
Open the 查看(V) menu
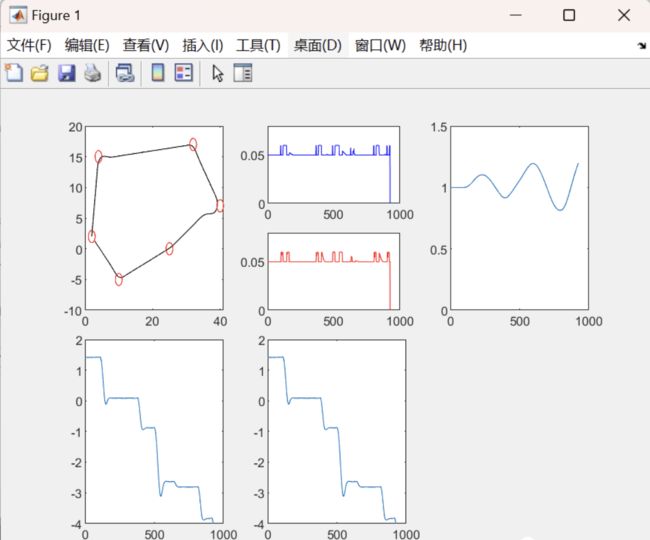[x=146, y=45]
